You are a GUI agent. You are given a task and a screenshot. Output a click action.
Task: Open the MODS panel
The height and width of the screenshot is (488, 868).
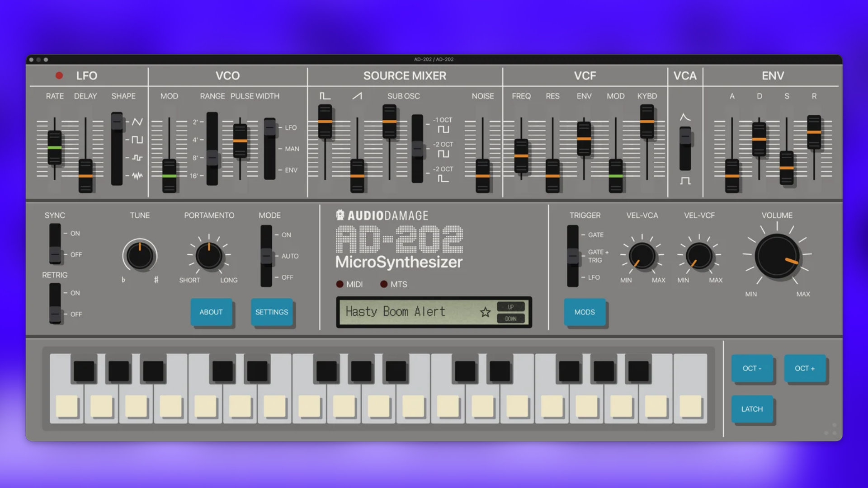(585, 312)
